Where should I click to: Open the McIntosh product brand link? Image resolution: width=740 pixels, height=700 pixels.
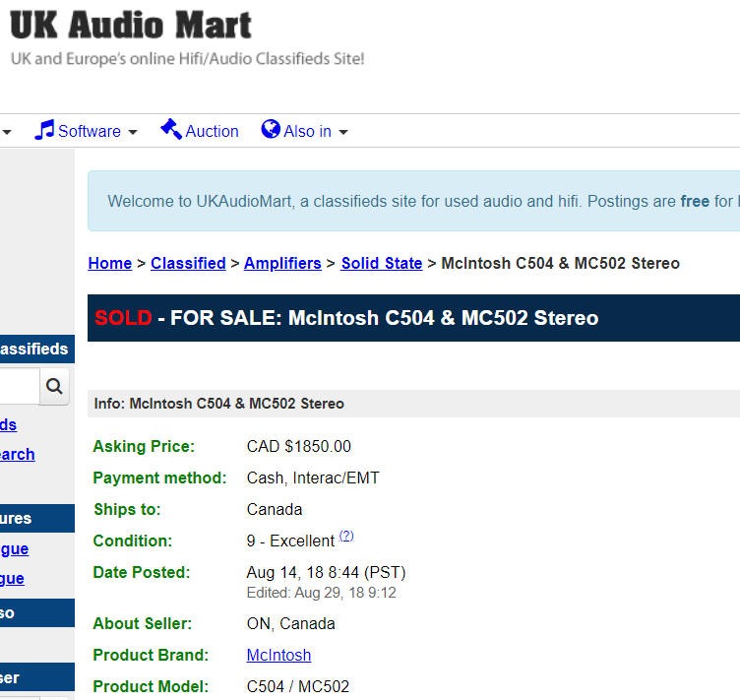pos(278,655)
